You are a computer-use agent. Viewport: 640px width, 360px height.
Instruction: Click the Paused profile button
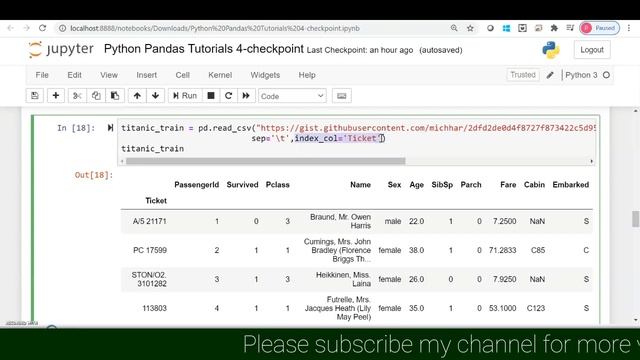tap(600, 28)
